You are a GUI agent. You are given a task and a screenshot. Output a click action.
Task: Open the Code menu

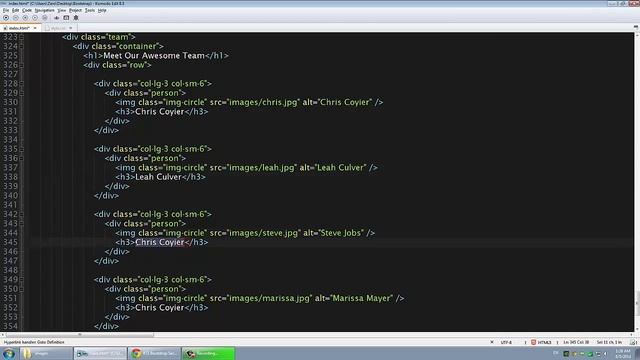[27, 10]
